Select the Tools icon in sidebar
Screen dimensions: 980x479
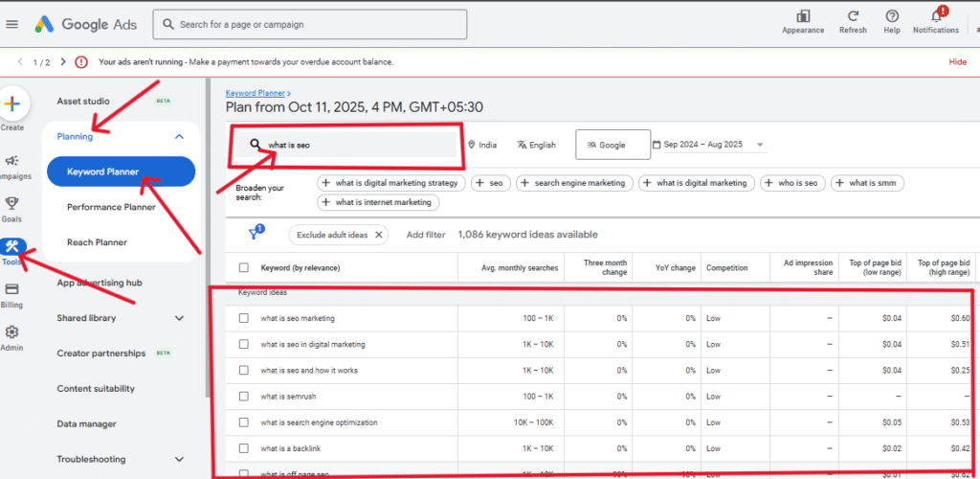[11, 246]
